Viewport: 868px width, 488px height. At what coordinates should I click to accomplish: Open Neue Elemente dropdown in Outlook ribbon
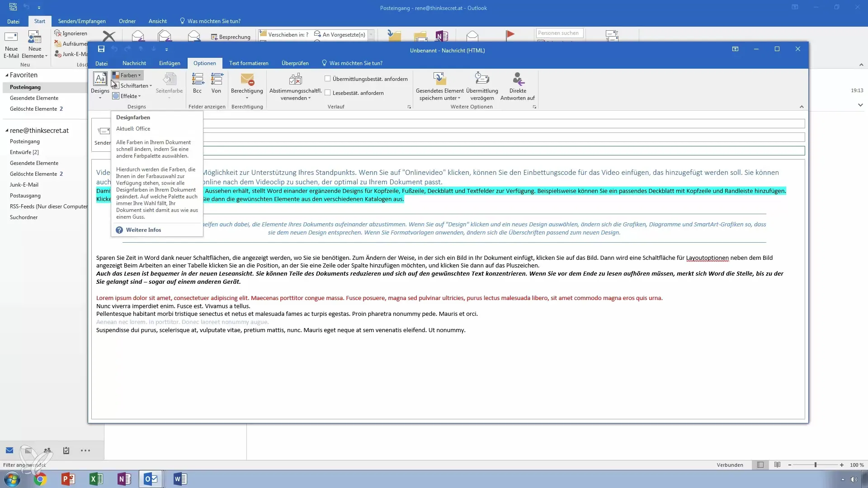click(35, 45)
